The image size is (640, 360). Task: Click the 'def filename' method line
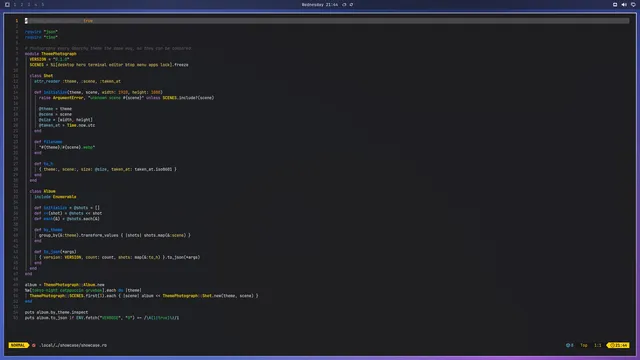48,142
